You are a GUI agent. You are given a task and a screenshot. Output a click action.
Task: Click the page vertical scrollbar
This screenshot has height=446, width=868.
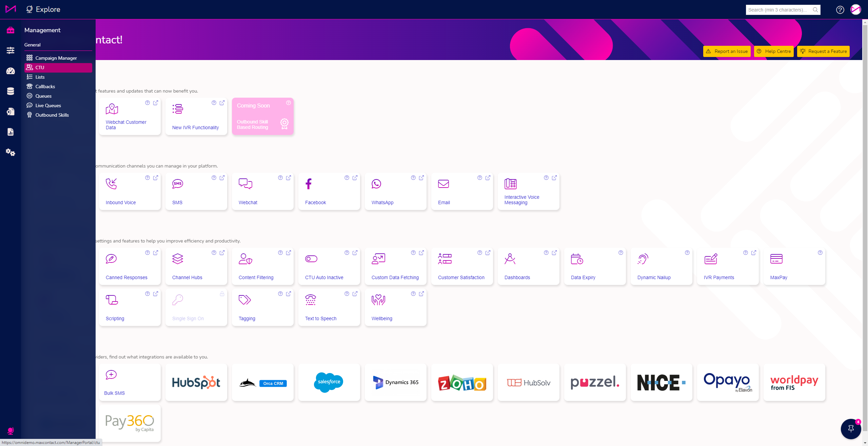tap(865, 203)
